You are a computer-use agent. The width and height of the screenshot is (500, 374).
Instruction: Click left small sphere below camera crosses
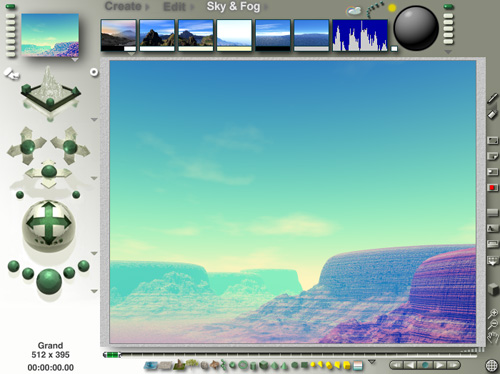pos(20,195)
